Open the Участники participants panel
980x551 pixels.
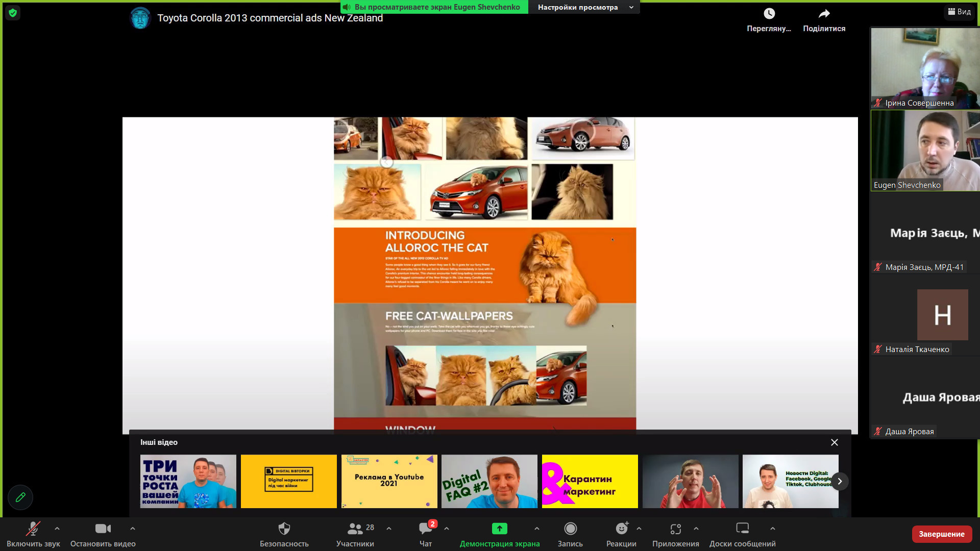(x=355, y=534)
